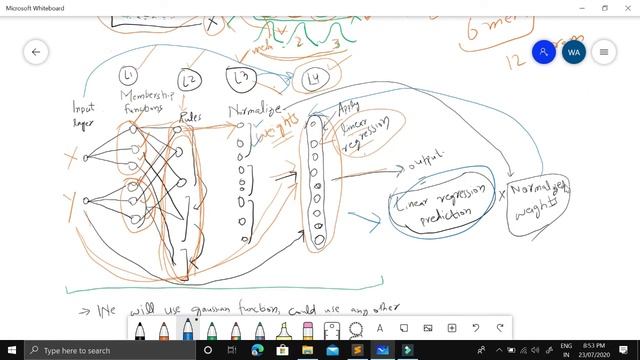Minimize the Microsoft Whiteboard window
640x360 pixels.
pyautogui.click(x=582, y=8)
